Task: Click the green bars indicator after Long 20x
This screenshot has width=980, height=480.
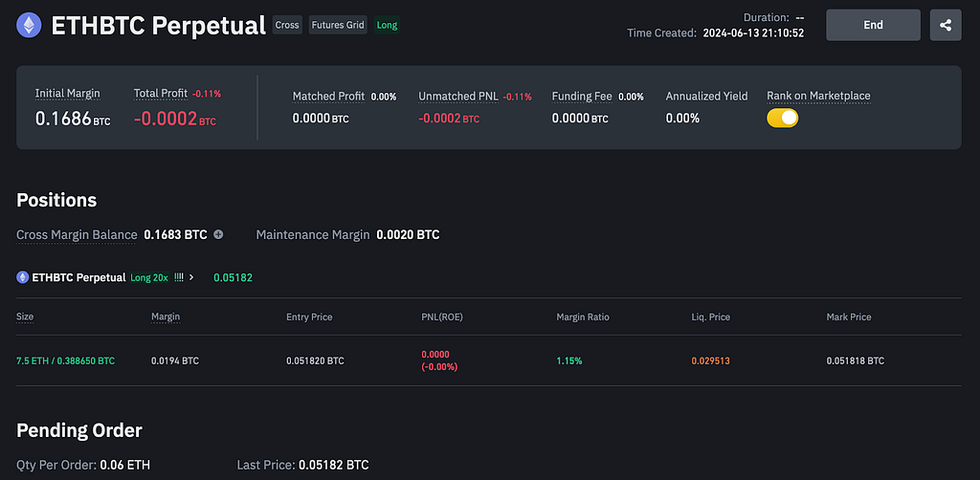Action: (x=179, y=277)
